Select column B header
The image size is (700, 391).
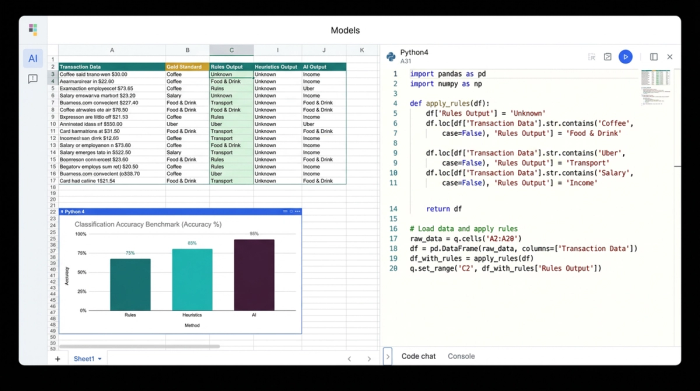pyautogui.click(x=187, y=50)
